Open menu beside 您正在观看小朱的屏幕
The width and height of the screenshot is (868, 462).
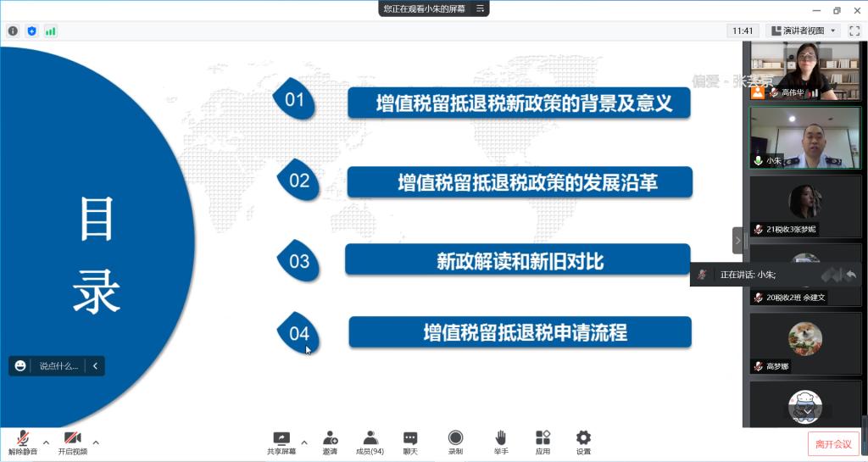point(480,8)
